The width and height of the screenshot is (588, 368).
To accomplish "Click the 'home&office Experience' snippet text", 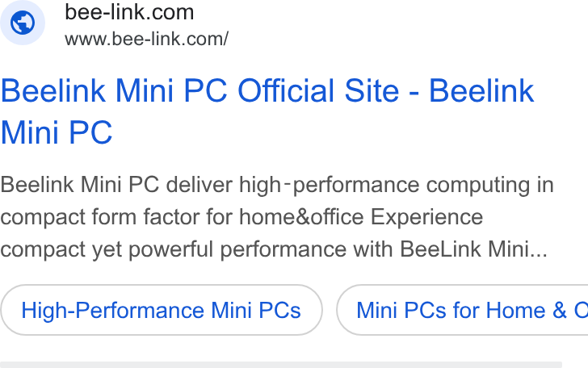I will [x=361, y=217].
